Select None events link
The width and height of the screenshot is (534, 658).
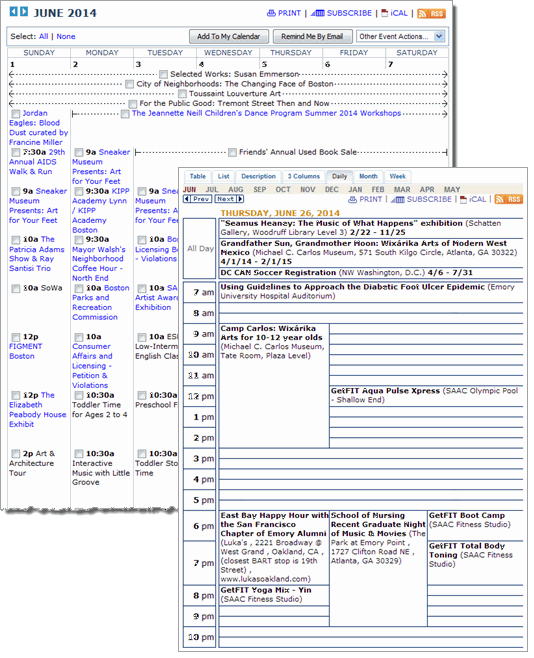pyautogui.click(x=66, y=37)
